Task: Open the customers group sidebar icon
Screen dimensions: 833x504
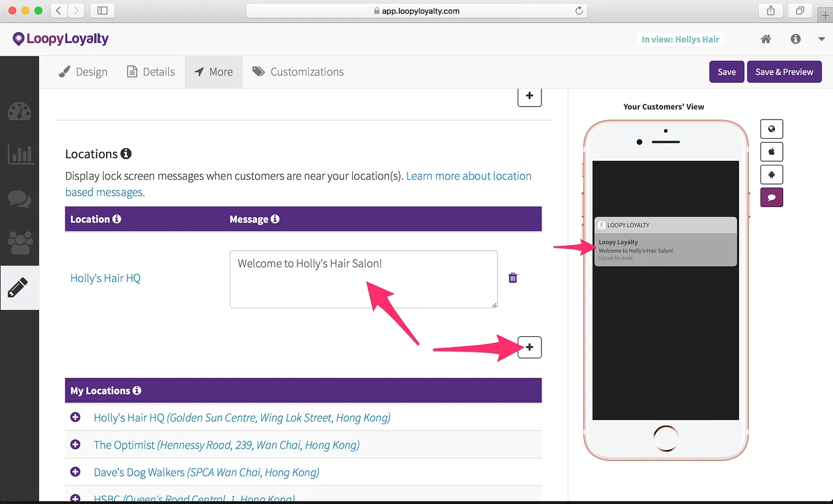Action: [x=20, y=242]
